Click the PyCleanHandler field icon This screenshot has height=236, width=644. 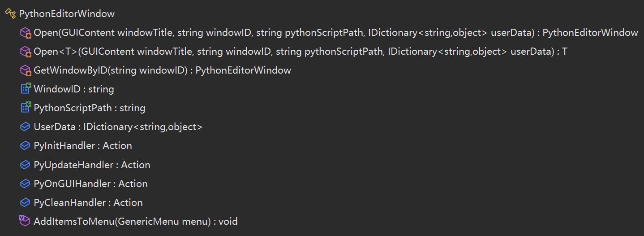coord(26,202)
